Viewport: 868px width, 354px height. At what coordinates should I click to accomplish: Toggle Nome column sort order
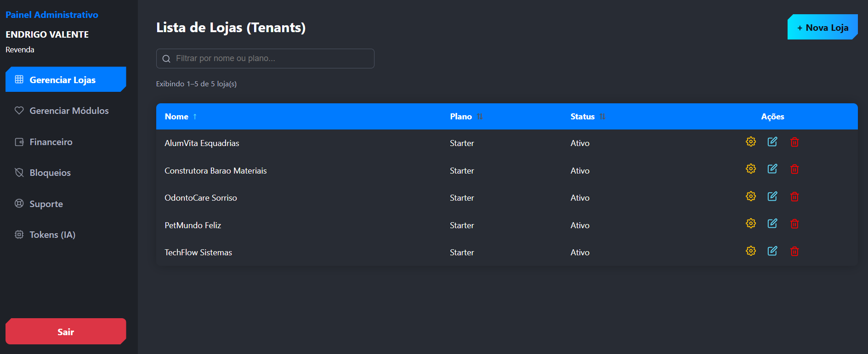pyautogui.click(x=181, y=117)
